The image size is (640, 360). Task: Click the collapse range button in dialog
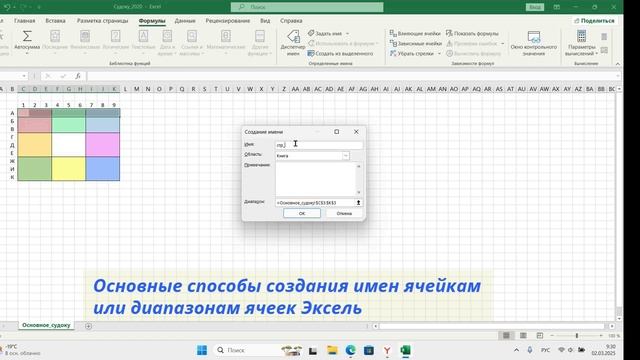[x=358, y=202]
